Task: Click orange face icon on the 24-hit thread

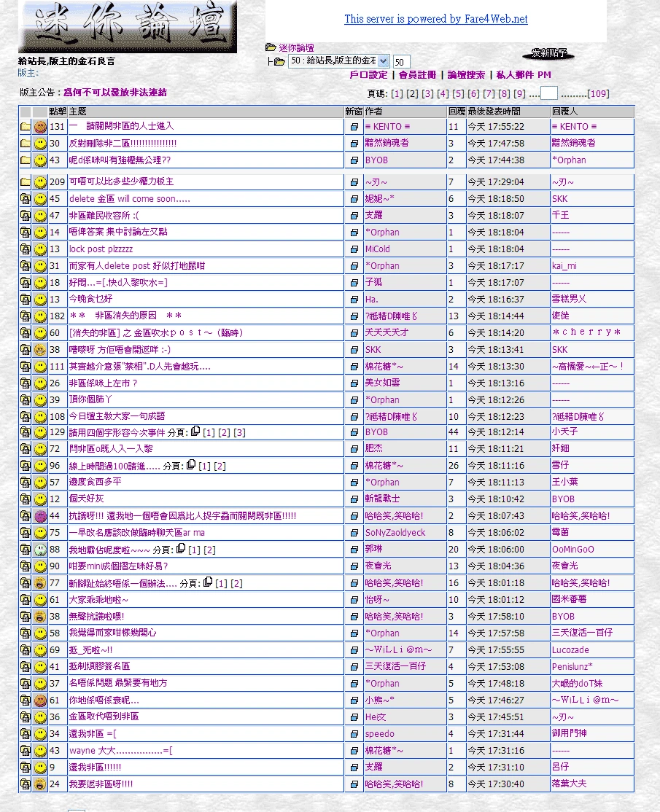Action: tap(40, 784)
